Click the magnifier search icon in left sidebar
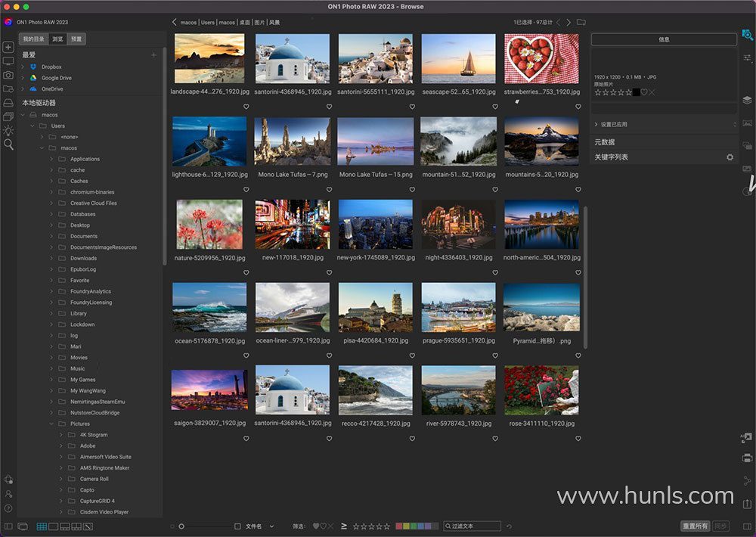The image size is (756, 537). pyautogui.click(x=8, y=144)
